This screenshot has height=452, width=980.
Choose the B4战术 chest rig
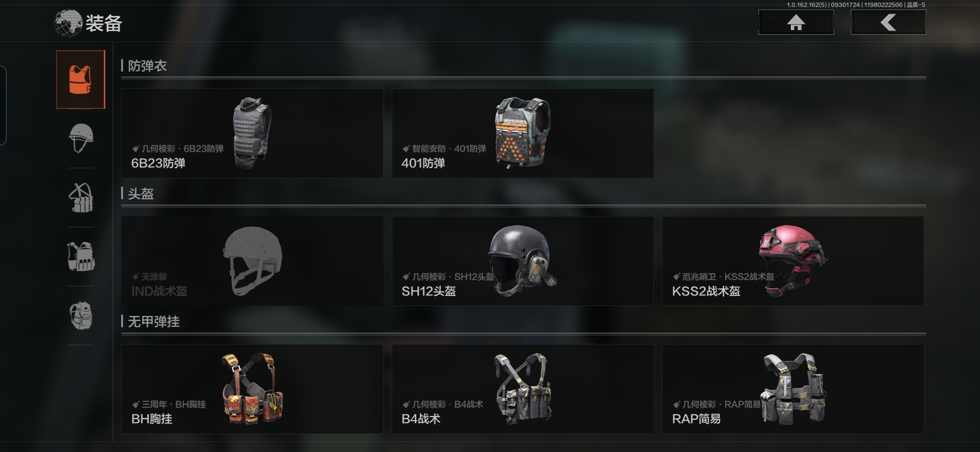[523, 389]
